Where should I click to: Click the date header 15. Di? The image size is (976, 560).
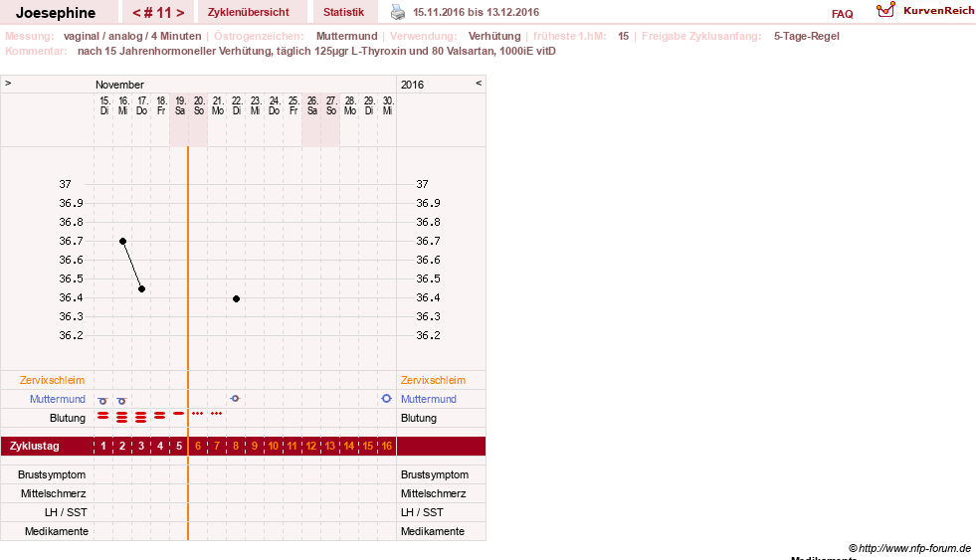[x=104, y=105]
